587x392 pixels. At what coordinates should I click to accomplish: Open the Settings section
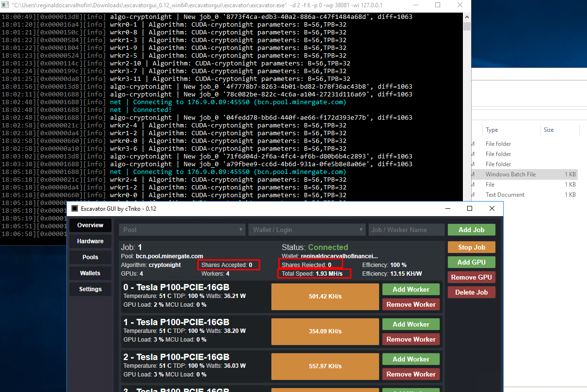(x=90, y=289)
